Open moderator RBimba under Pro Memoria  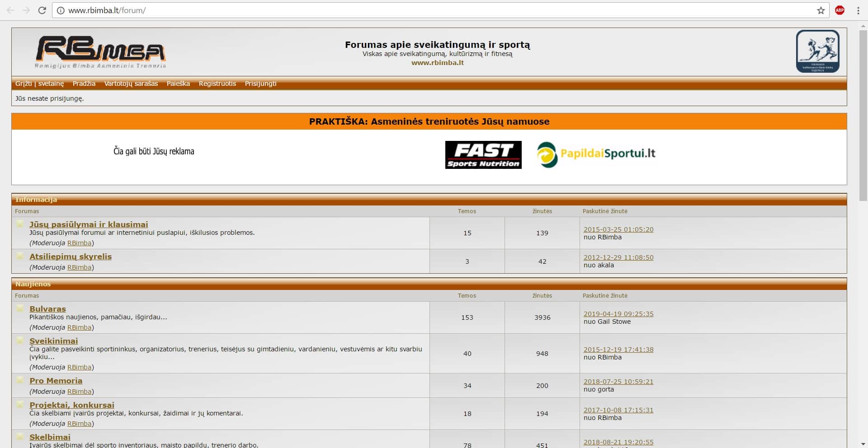click(x=80, y=392)
